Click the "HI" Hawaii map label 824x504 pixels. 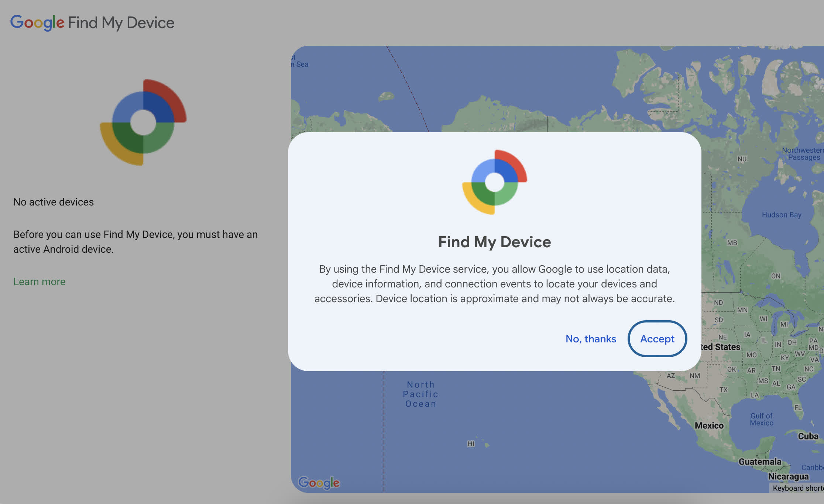coord(471,443)
